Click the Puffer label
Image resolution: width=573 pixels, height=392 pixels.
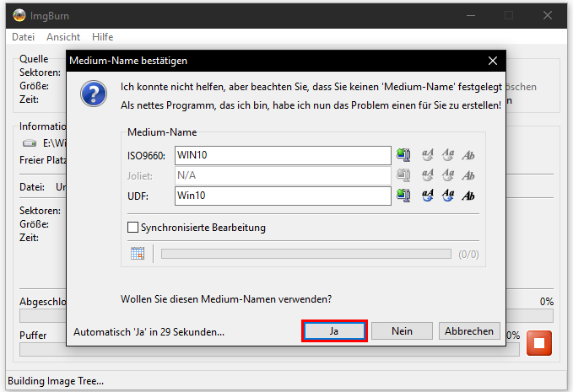tap(33, 335)
